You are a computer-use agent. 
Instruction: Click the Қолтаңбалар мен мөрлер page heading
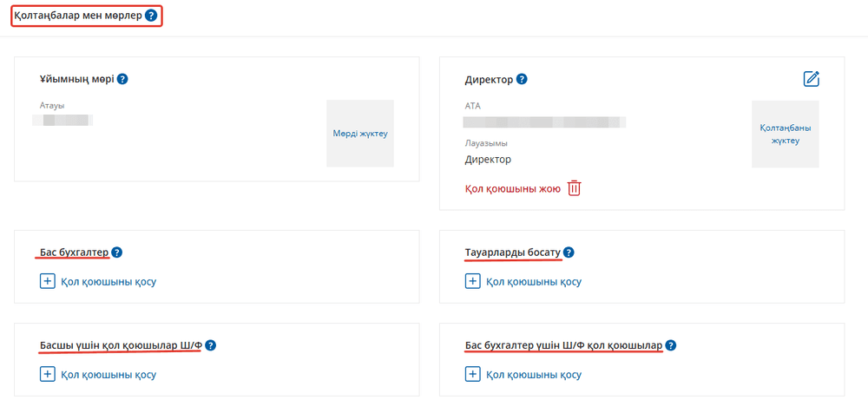coord(78,16)
